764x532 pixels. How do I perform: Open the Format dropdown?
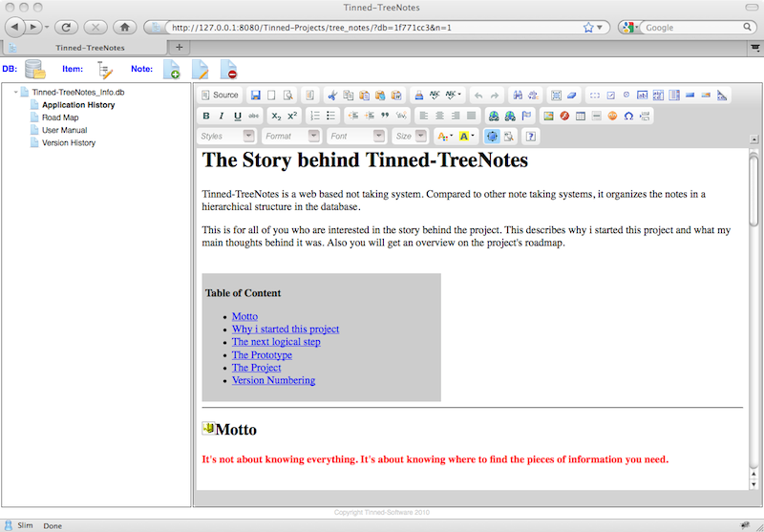(291, 136)
